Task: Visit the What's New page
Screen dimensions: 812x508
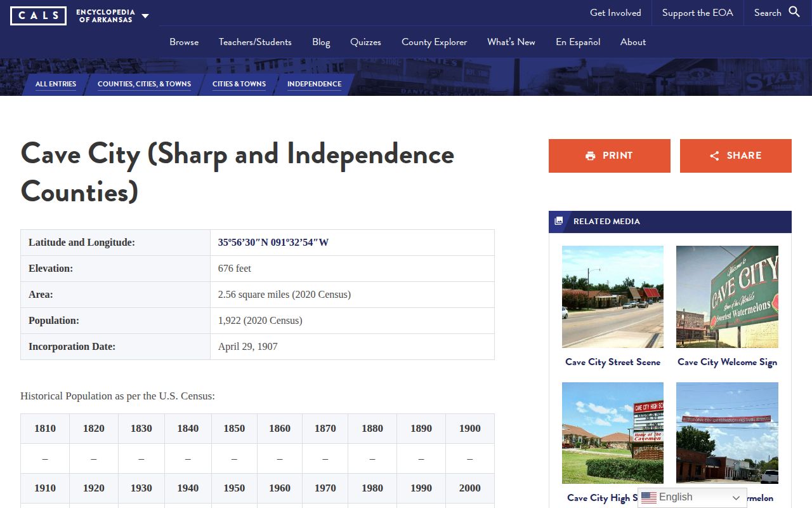Action: tap(511, 42)
